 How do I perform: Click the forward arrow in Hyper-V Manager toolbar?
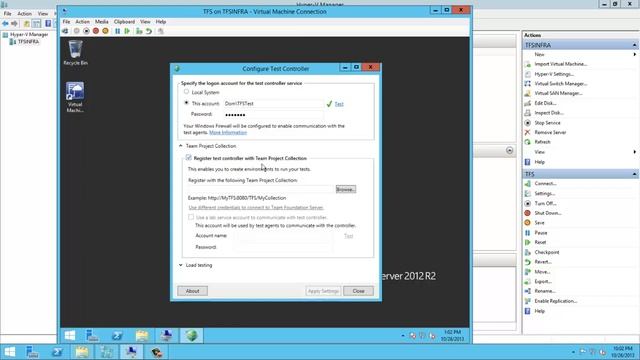(x=15, y=24)
